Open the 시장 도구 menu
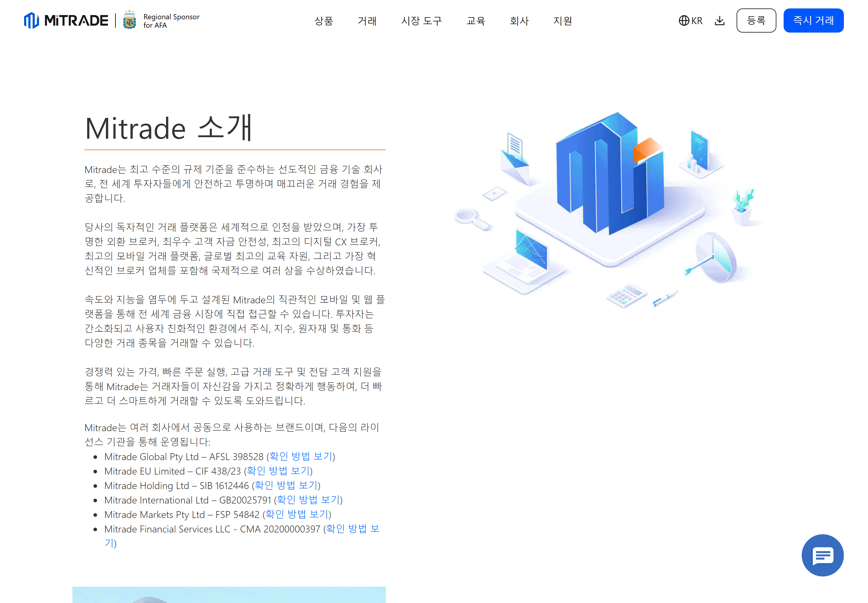This screenshot has width=868, height=603. (421, 21)
